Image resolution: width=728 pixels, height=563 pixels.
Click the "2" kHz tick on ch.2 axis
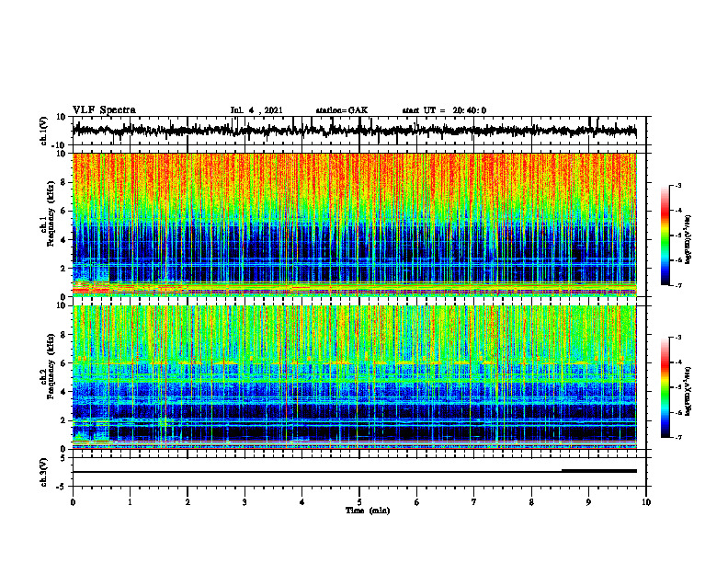pos(64,420)
